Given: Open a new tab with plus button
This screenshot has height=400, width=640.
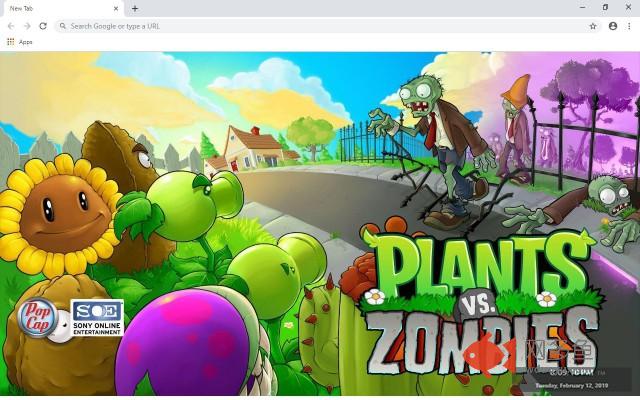Looking at the screenshot, I should 135,8.
